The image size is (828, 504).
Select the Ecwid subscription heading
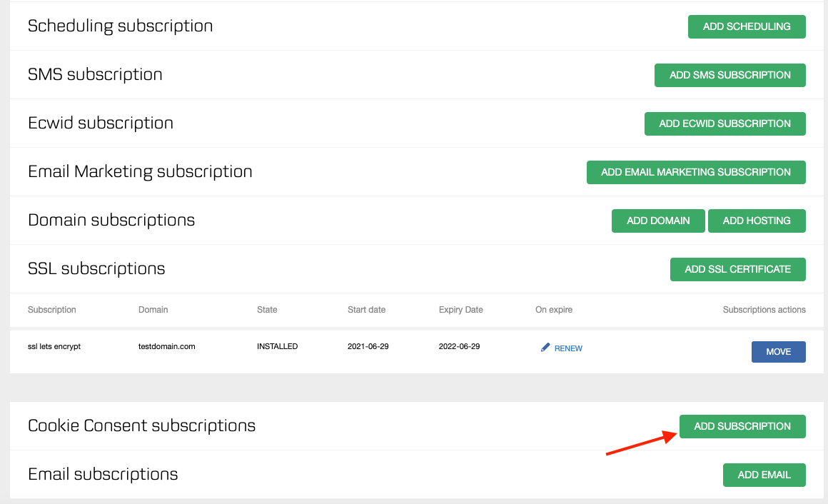pyautogui.click(x=101, y=123)
